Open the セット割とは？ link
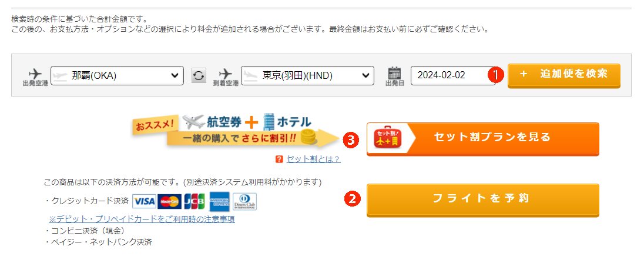This screenshot has height=256, width=644. (x=313, y=159)
